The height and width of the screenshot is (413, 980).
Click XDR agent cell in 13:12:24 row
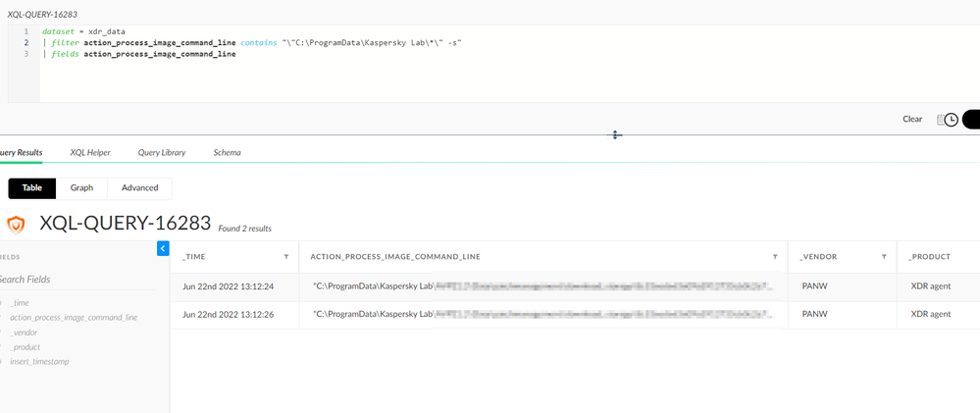click(x=931, y=286)
